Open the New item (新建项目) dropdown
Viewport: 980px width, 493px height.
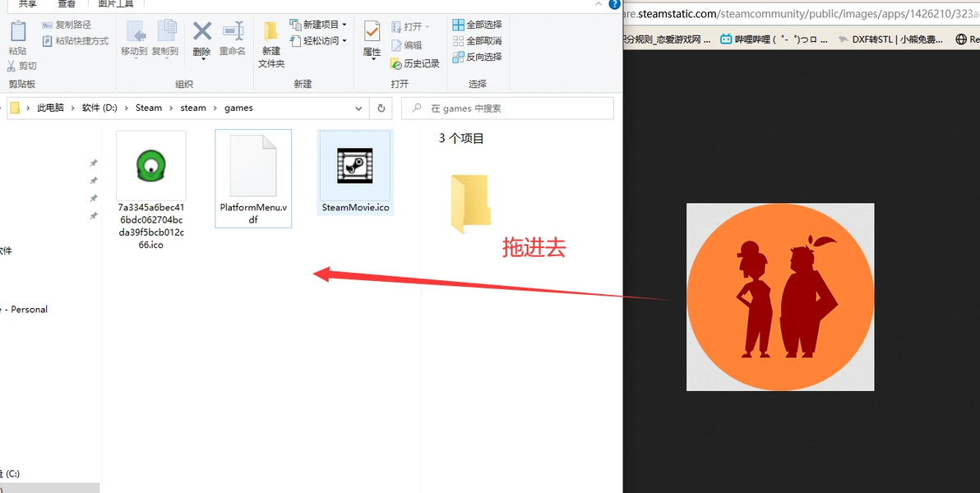[318, 25]
